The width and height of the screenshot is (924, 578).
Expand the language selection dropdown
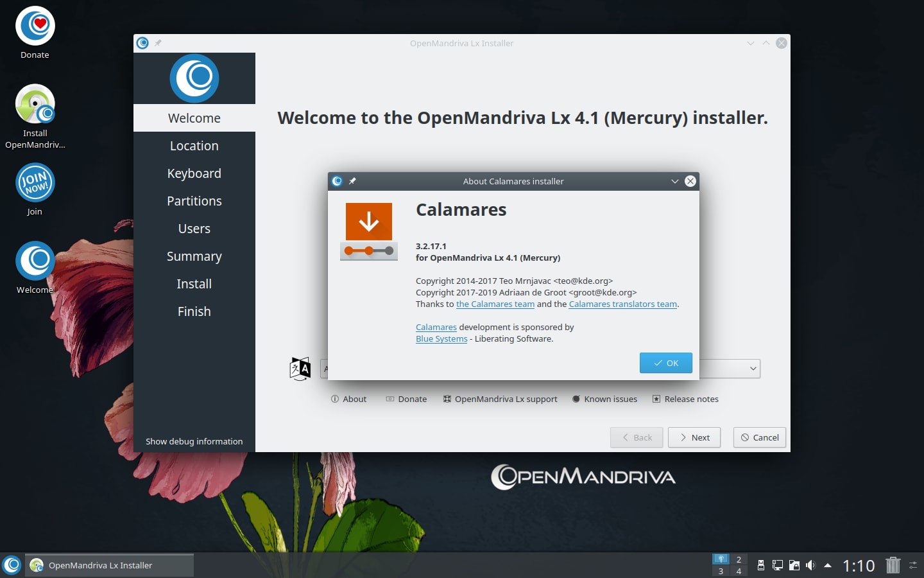(x=753, y=369)
